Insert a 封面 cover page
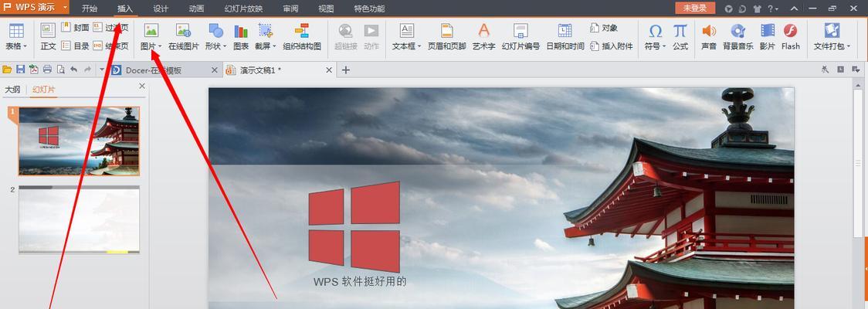Screen dimensions: 868x309 coord(75,28)
